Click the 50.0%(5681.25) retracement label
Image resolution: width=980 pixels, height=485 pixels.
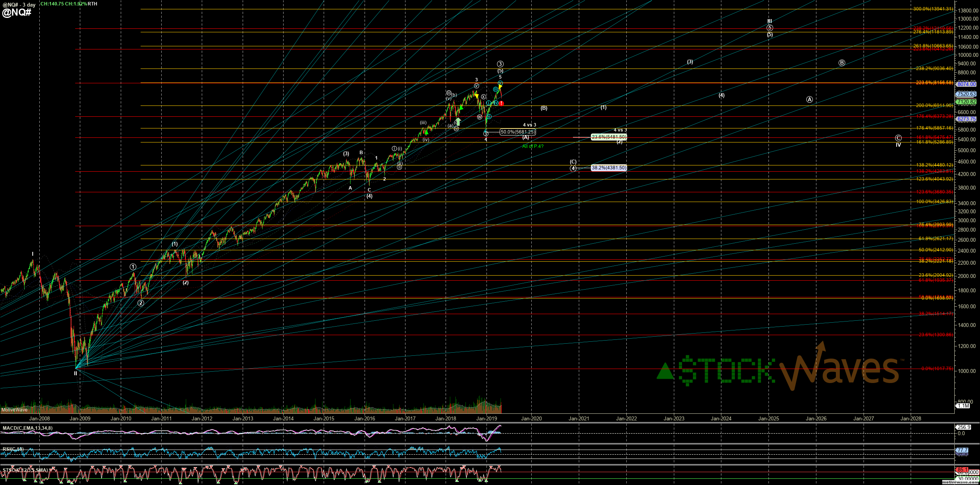(518, 132)
